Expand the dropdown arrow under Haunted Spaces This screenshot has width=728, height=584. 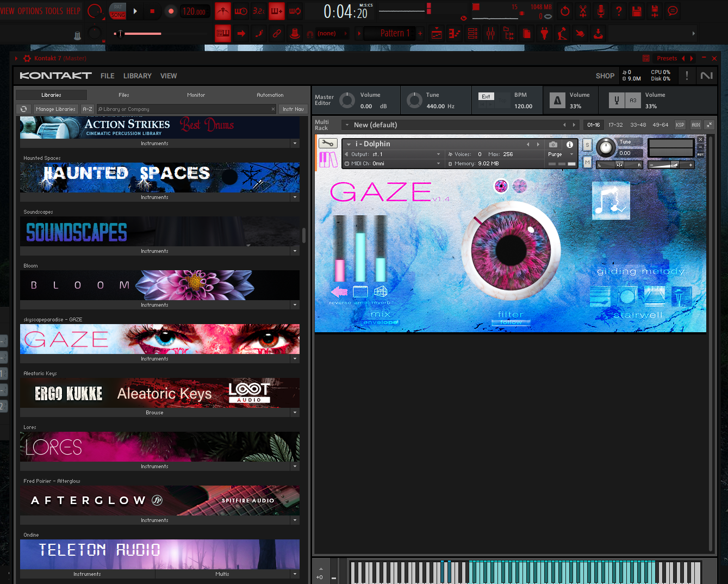[x=295, y=197]
